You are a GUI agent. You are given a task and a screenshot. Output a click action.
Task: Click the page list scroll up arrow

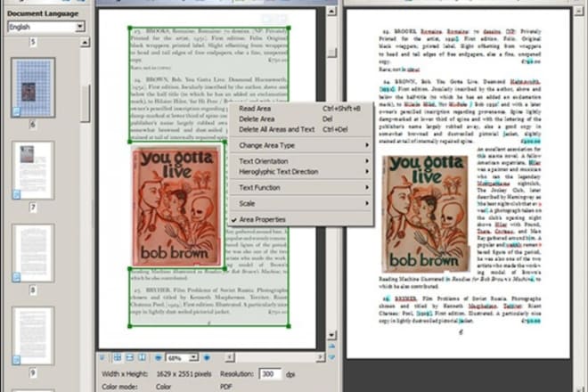click(85, 43)
